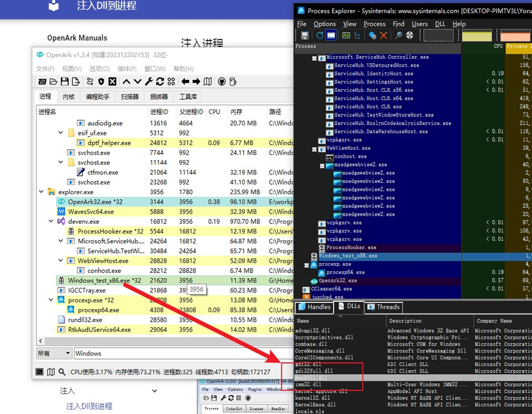The width and height of the screenshot is (532, 414).
Task: Click the crosshair target icon in Process Explorer
Action: (410, 35)
